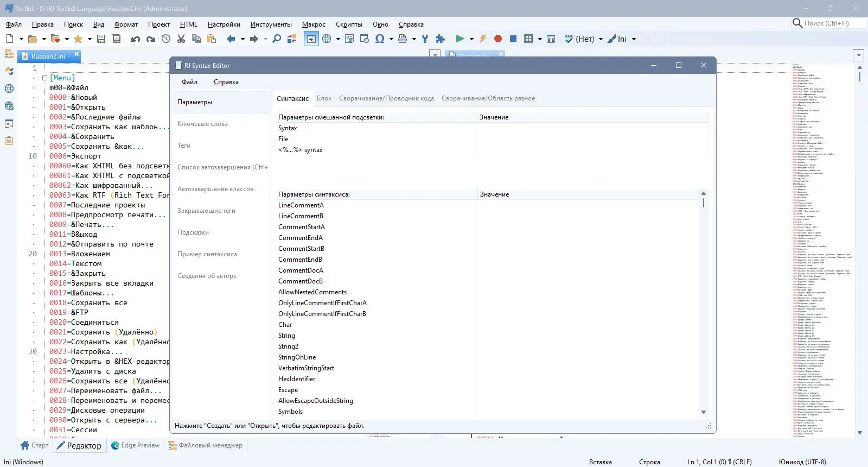The width and height of the screenshot is (868, 467).
Task: Switch to the Блок tab
Action: pos(324,98)
